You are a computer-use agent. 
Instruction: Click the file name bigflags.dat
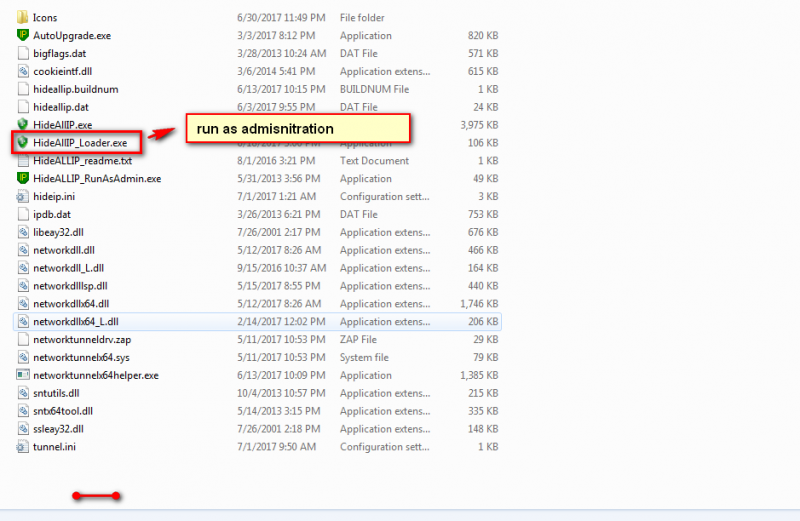(x=60, y=53)
